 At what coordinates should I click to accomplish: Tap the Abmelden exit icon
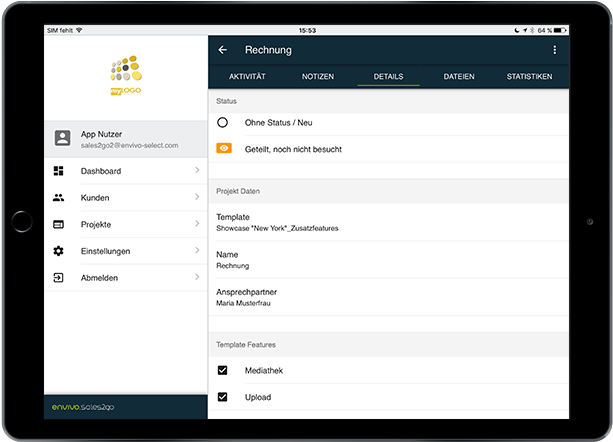[59, 277]
